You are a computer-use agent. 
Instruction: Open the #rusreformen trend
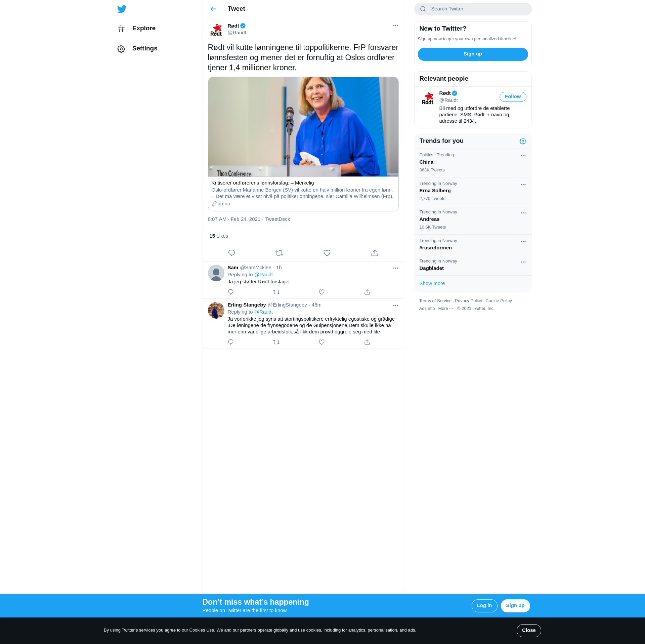tap(473, 245)
